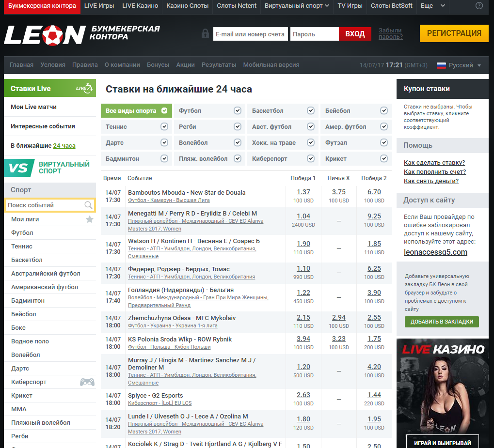
Task: Open Мобильная версия in the navigation bar
Action: [271, 65]
